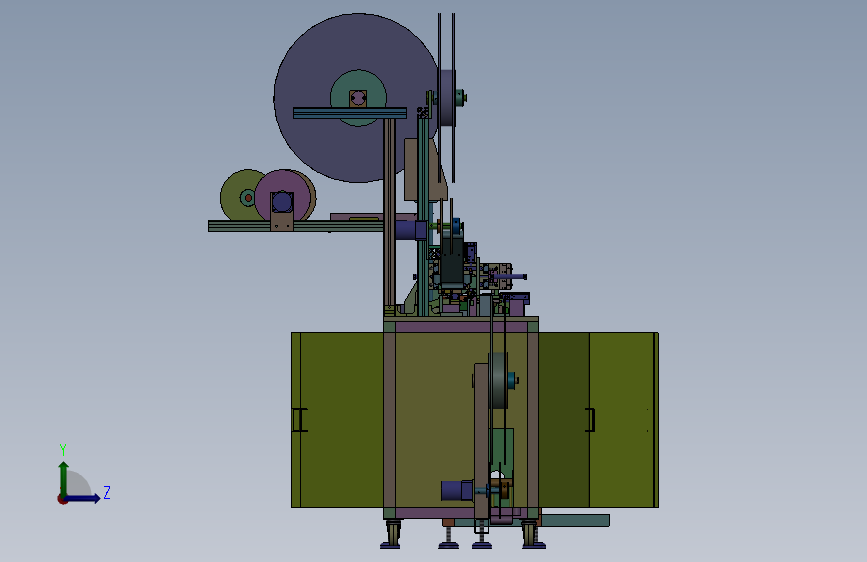The height and width of the screenshot is (562, 867).
Task: Select the blue motor at cabinet bottom
Action: tap(457, 490)
